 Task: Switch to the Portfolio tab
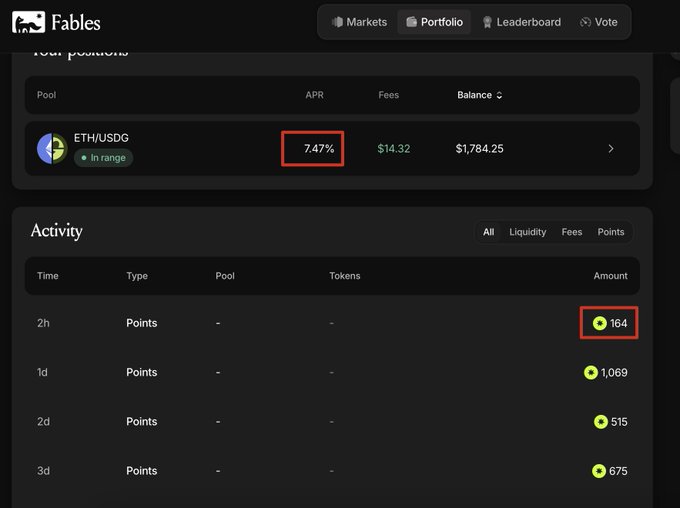[434, 22]
